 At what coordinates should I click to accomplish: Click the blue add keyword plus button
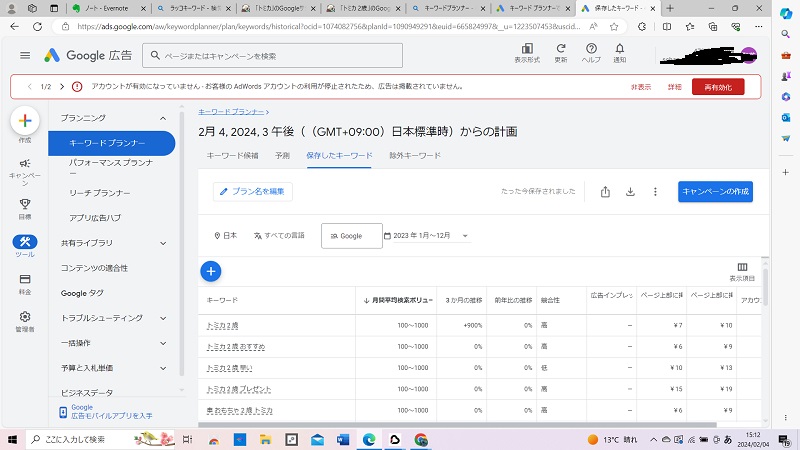pyautogui.click(x=211, y=271)
